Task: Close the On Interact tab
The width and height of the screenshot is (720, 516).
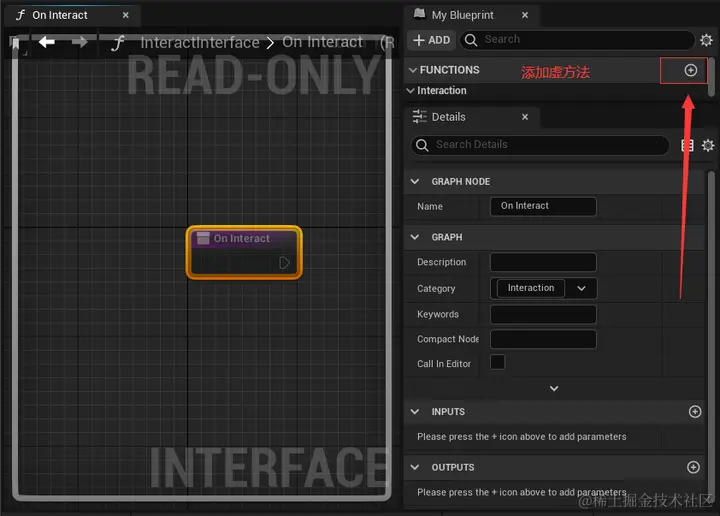Action: [125, 15]
